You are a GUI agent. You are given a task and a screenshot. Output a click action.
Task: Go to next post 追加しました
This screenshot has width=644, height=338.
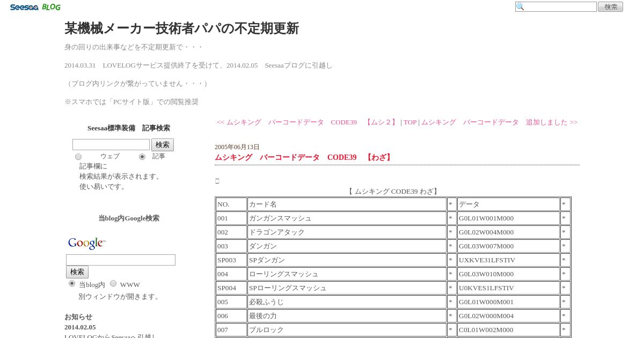click(500, 122)
